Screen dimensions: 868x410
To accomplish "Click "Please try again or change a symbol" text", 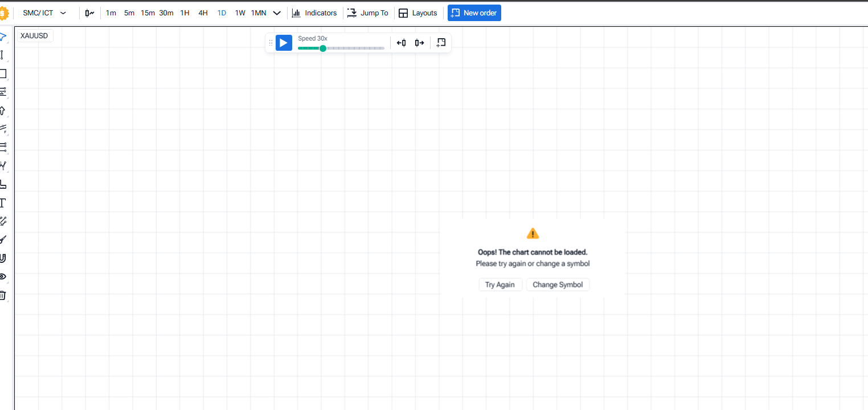I will [x=533, y=263].
